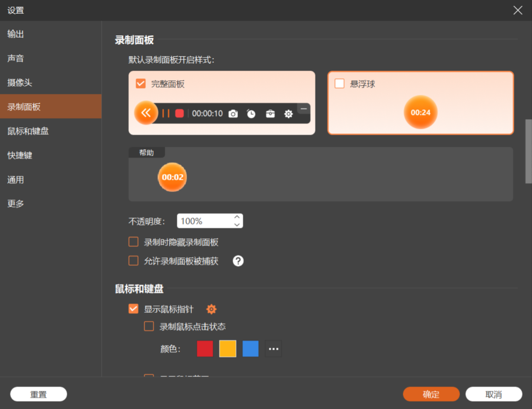
Task: Enable 录制时隐藏录制面板 checkbox
Action: coord(133,242)
